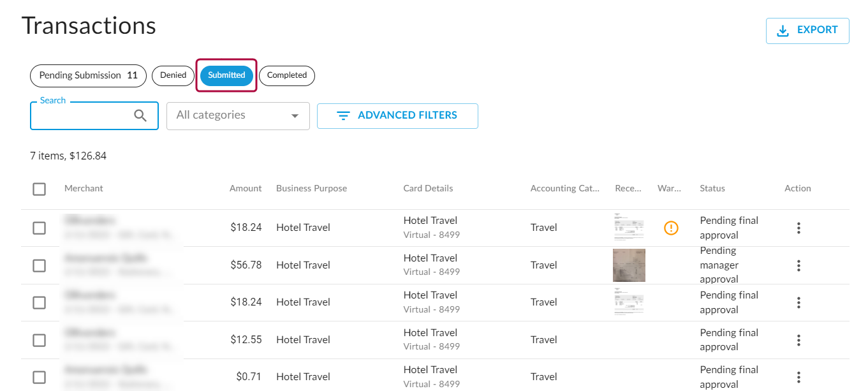The height and width of the screenshot is (391, 868).
Task: Sort by the Status column header
Action: click(x=712, y=189)
